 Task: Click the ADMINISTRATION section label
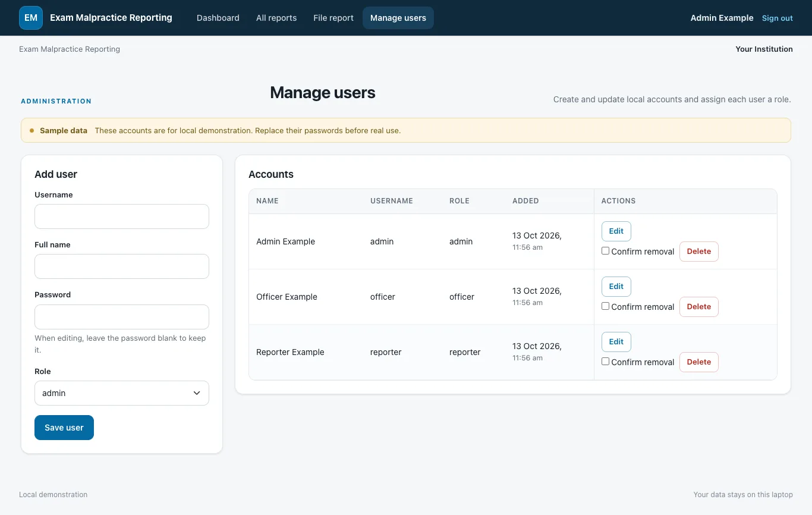tap(56, 101)
